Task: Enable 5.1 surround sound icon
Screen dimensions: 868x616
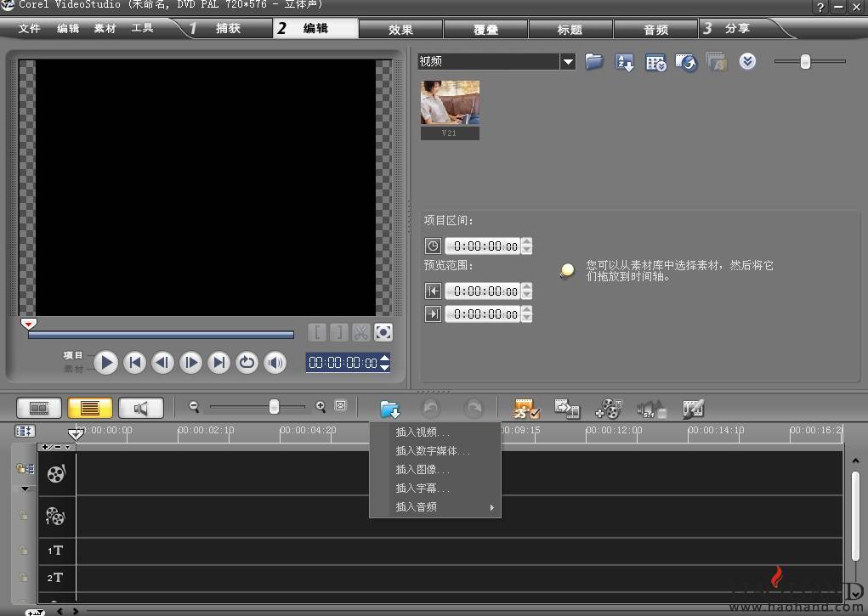Action: point(651,409)
